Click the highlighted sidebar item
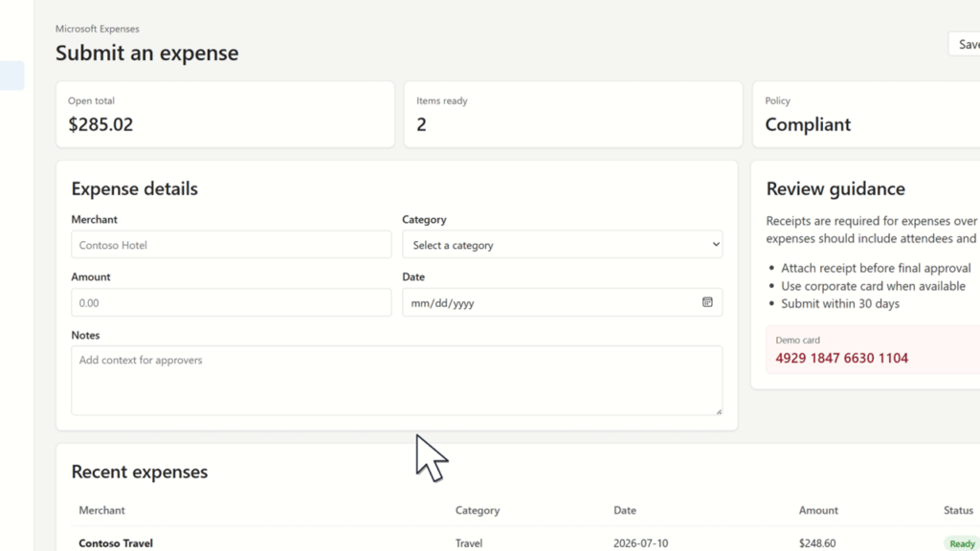This screenshot has width=980, height=551. 11,76
